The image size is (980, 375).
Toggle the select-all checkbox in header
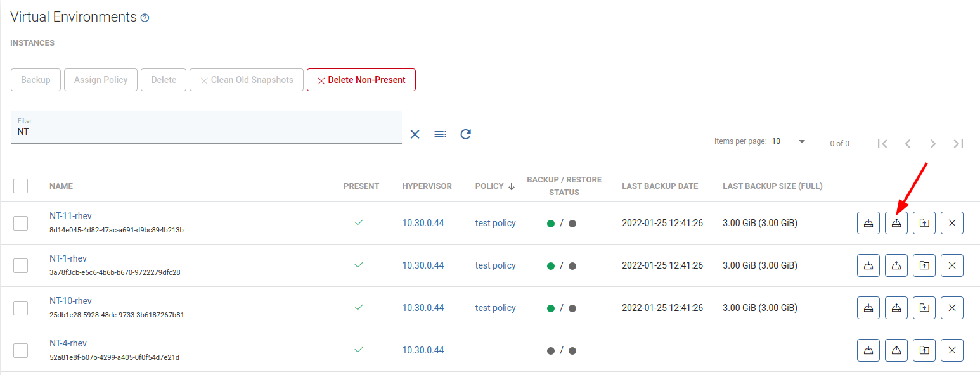[21, 186]
